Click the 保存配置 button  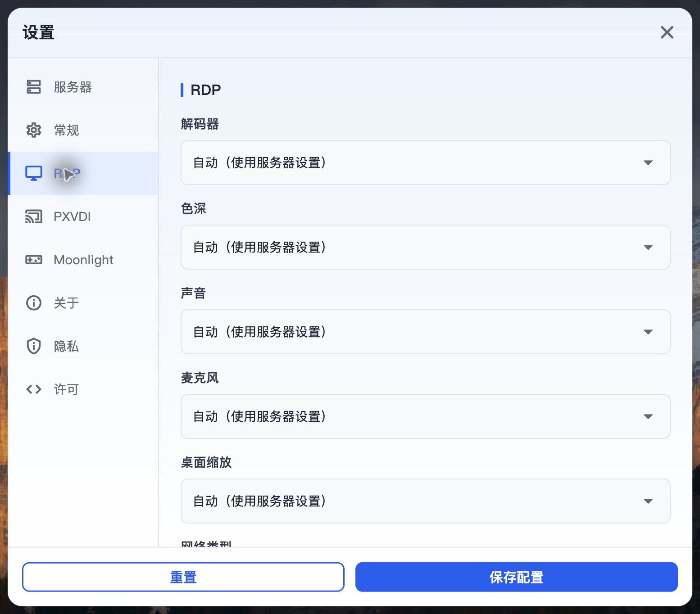pyautogui.click(x=517, y=577)
